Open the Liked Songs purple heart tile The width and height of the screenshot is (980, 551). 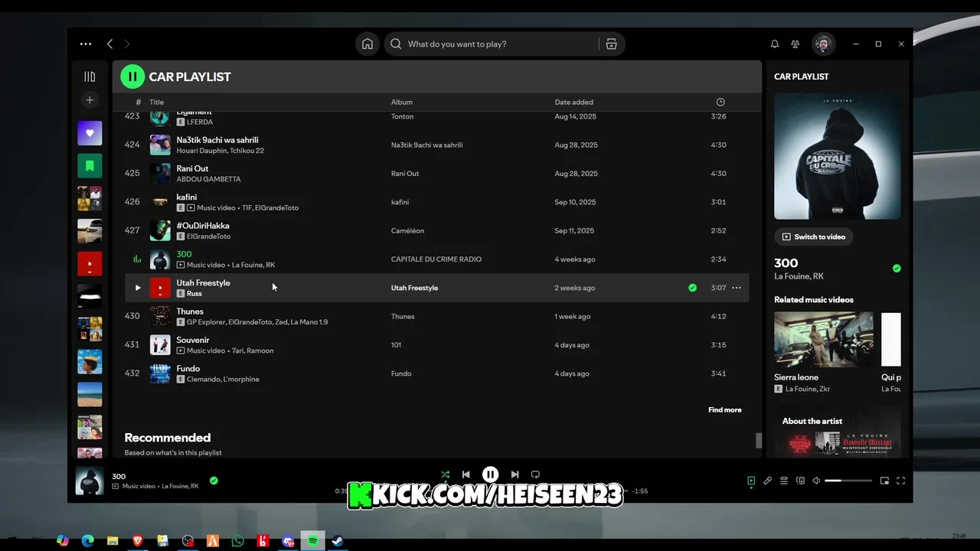point(90,133)
